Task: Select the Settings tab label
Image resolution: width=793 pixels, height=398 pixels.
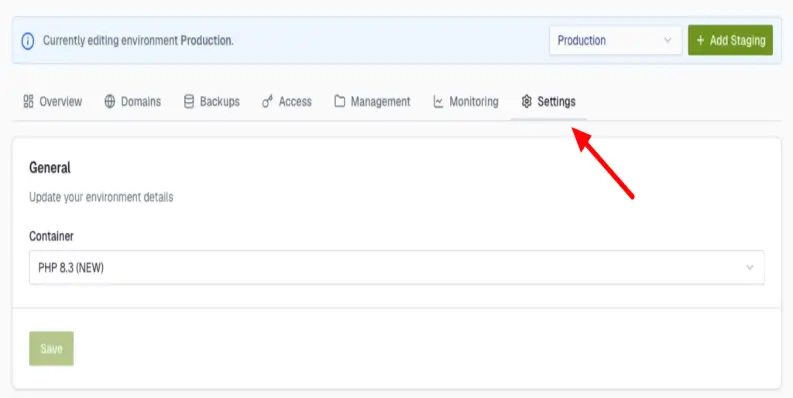Action: coord(556,102)
